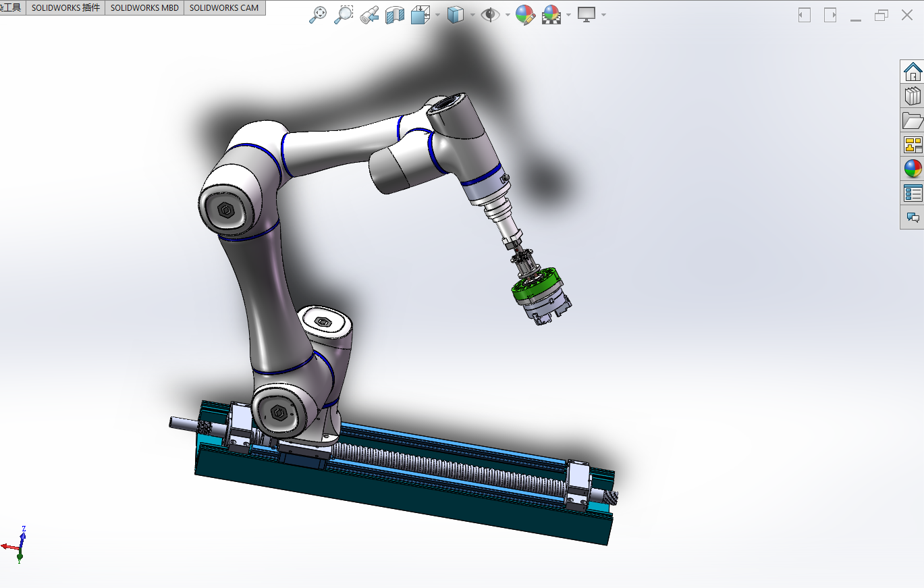Screen dimensions: 924x588
Task: Click the XYZ orientation triad
Action: (x=16, y=544)
